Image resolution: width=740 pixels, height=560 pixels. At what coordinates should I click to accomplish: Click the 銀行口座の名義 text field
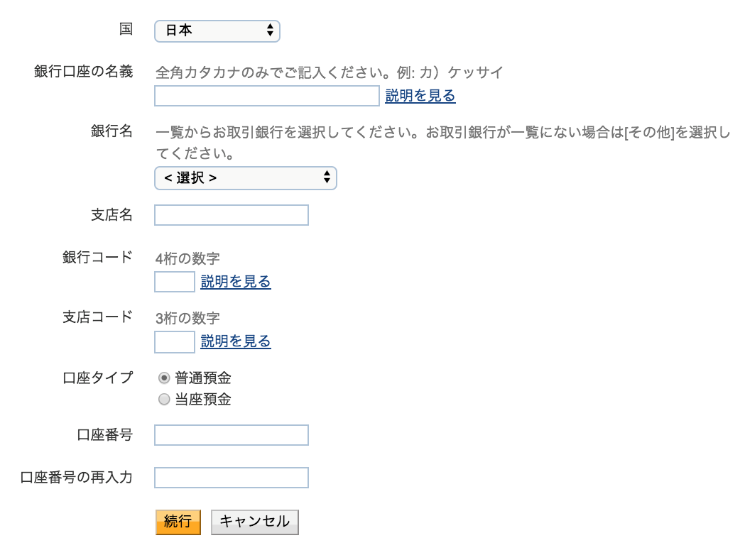tap(266, 96)
